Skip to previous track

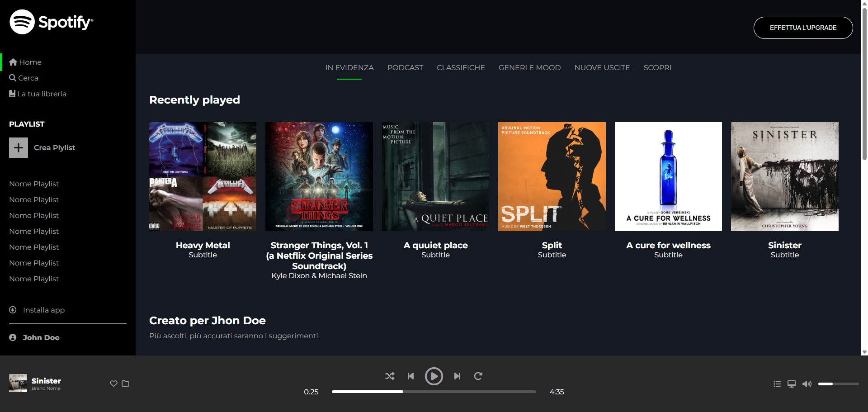(x=410, y=376)
